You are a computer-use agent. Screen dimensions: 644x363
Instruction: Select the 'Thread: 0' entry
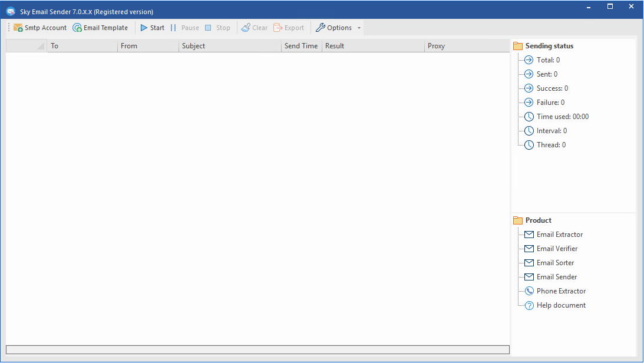pyautogui.click(x=551, y=145)
